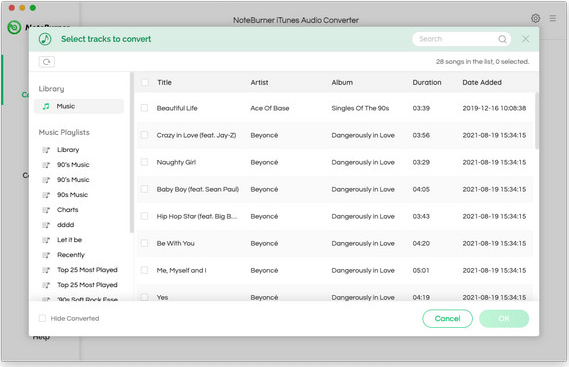
Task: Check the Be With You track
Action: (x=144, y=243)
